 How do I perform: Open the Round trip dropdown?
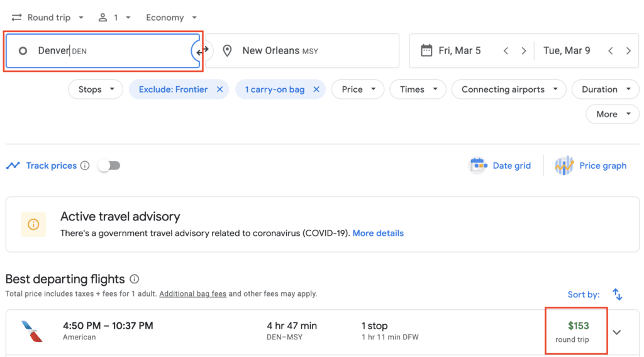pos(47,18)
